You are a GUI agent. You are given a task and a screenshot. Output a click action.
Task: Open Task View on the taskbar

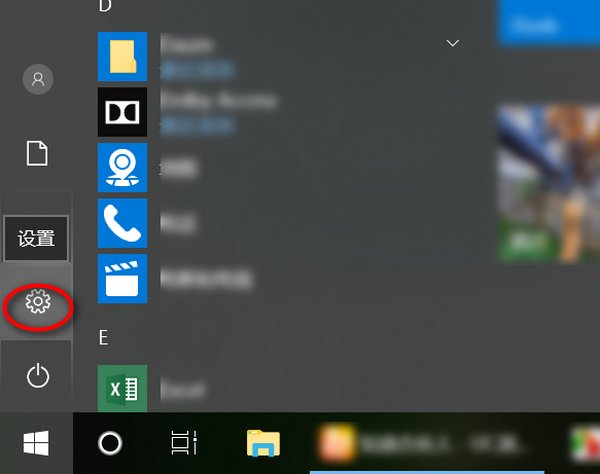tap(183, 443)
